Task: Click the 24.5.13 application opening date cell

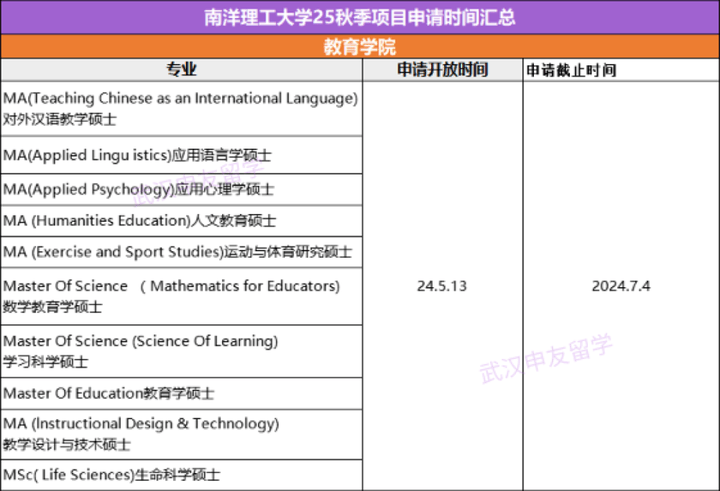Action: [x=442, y=286]
